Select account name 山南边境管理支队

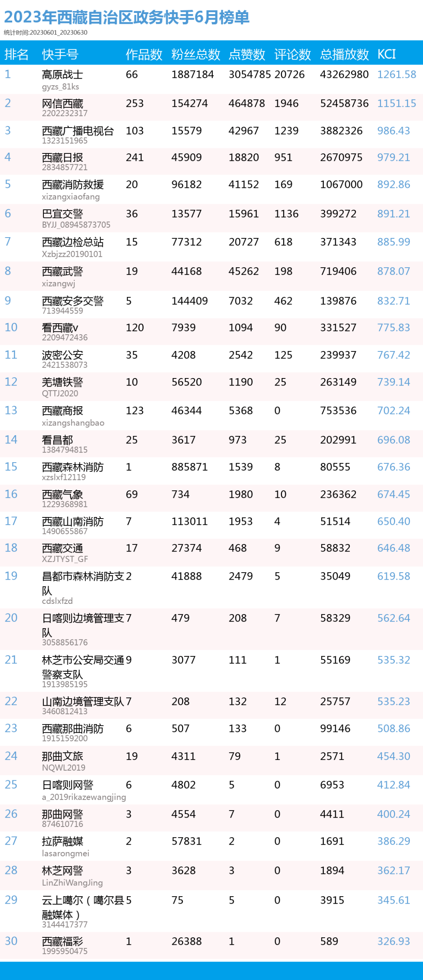[x=83, y=701]
